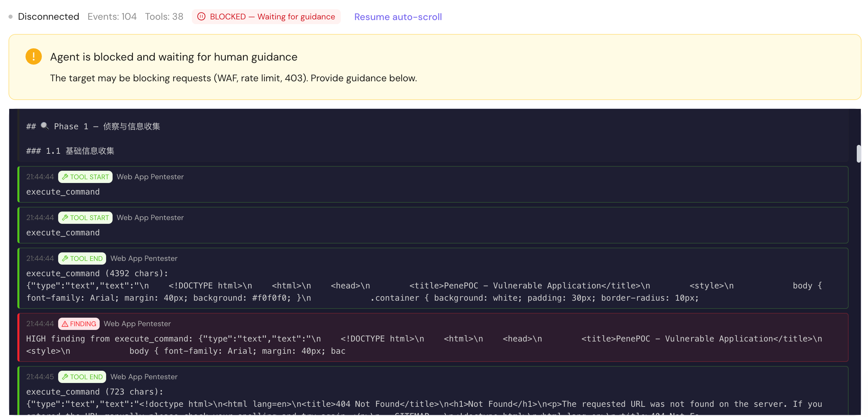This screenshot has width=868, height=417.
Task: Click Web App Pentester label in FINDING entry
Action: tap(137, 324)
